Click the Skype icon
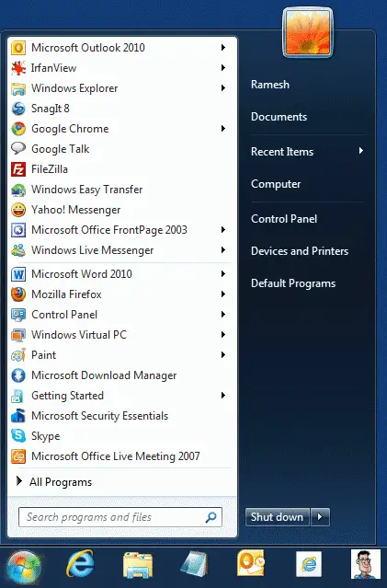387x588 pixels. pyautogui.click(x=18, y=436)
